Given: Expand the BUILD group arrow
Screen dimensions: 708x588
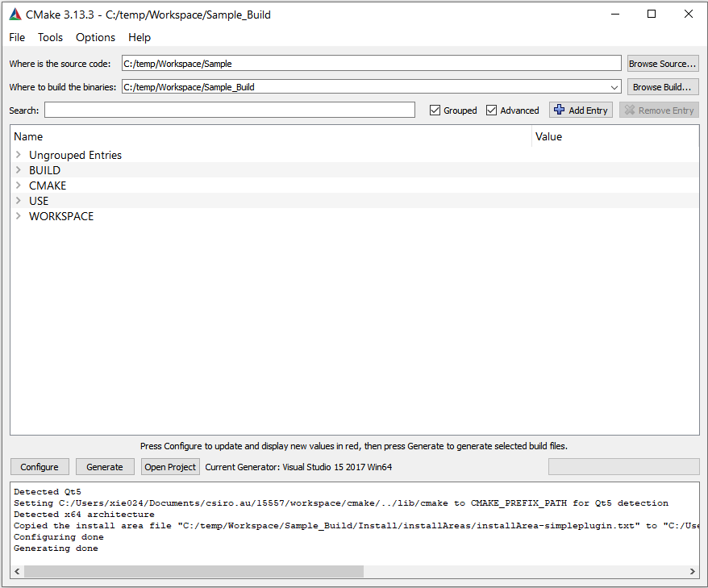Looking at the screenshot, I should click(x=18, y=170).
